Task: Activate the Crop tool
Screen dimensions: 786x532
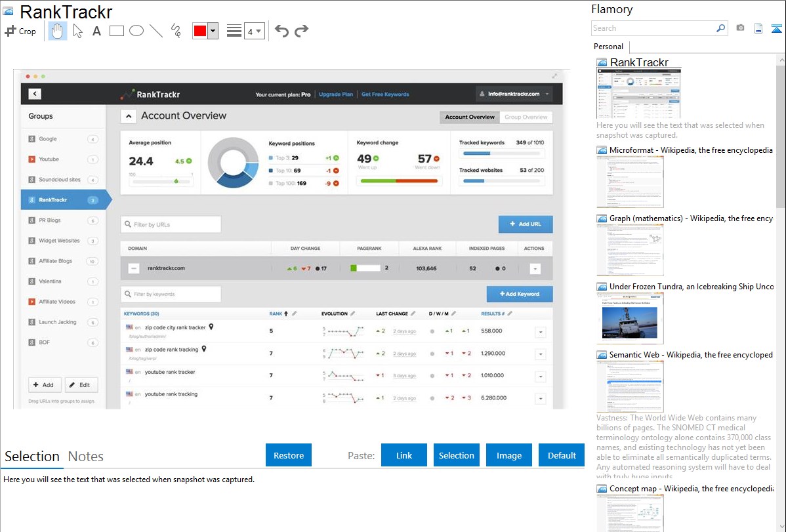Action: [20, 31]
